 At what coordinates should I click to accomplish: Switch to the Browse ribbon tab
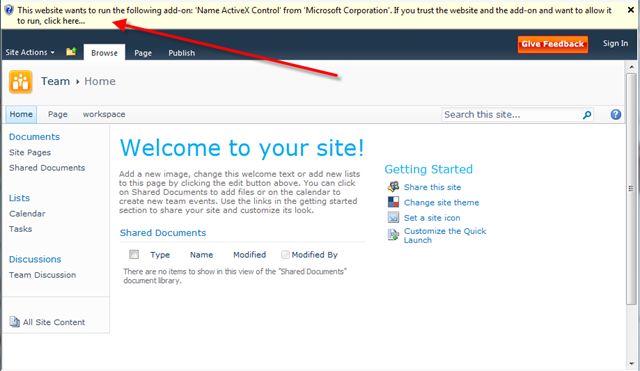[x=104, y=53]
